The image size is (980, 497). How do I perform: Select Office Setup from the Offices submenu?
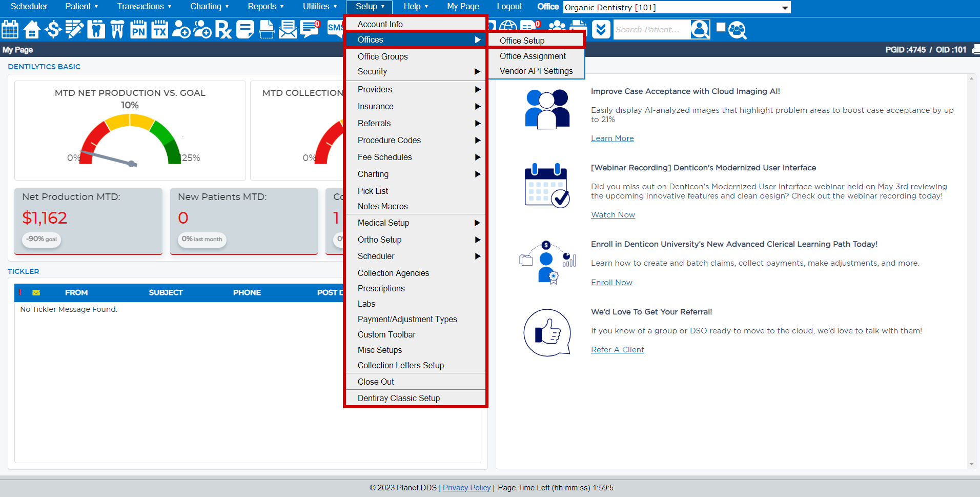[522, 41]
